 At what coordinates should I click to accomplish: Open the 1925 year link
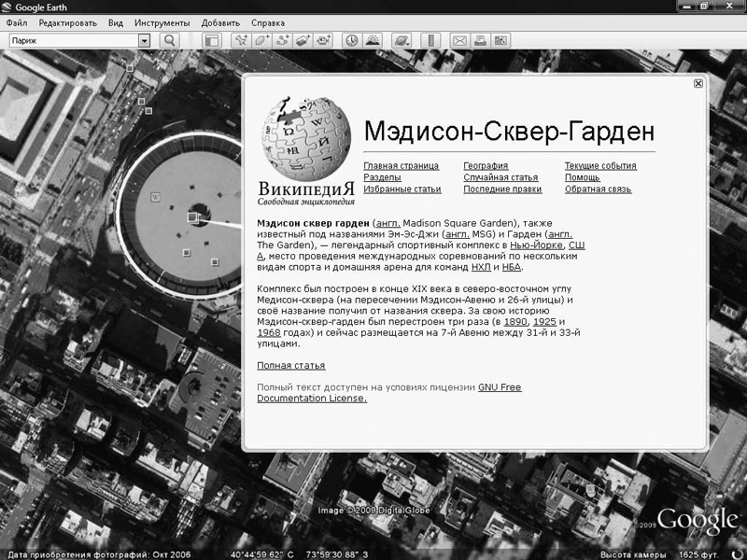pos(544,321)
